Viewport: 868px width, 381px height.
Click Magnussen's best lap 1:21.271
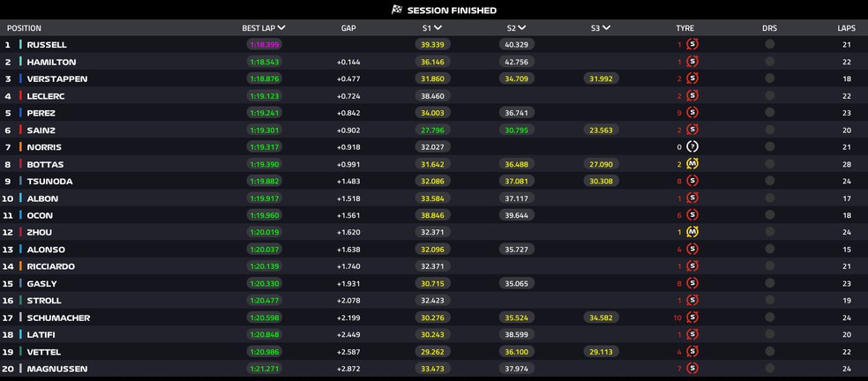coord(264,369)
